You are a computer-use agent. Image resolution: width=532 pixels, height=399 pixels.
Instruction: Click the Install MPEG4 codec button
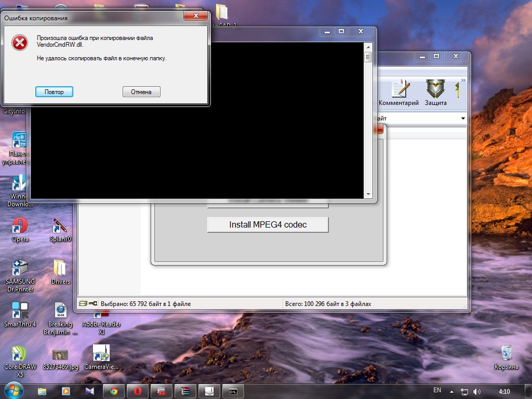(268, 224)
